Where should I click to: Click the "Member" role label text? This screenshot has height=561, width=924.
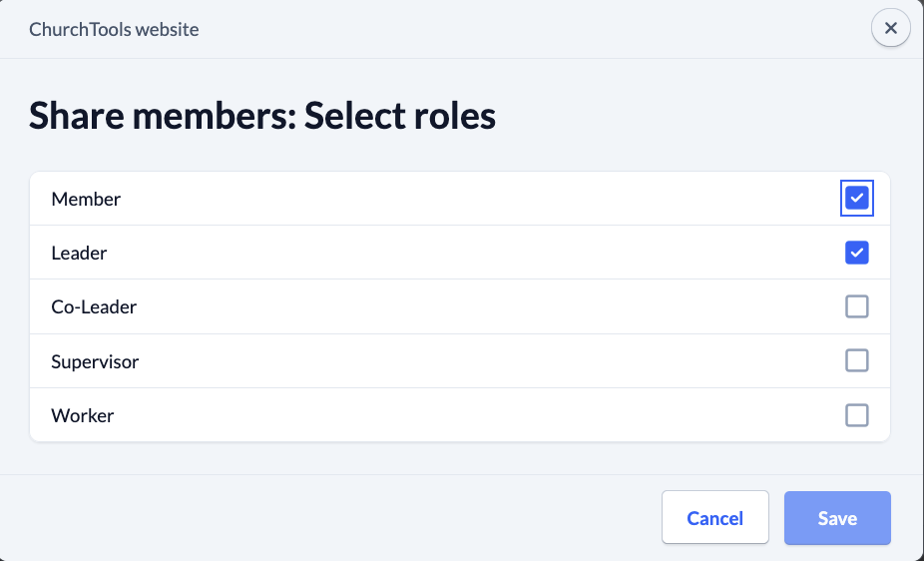pos(86,200)
